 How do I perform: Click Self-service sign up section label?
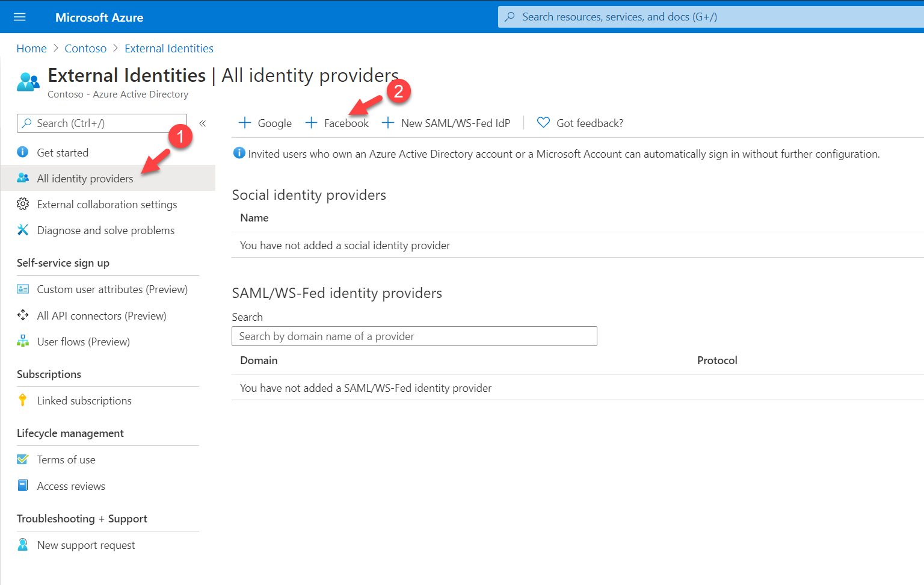63,263
